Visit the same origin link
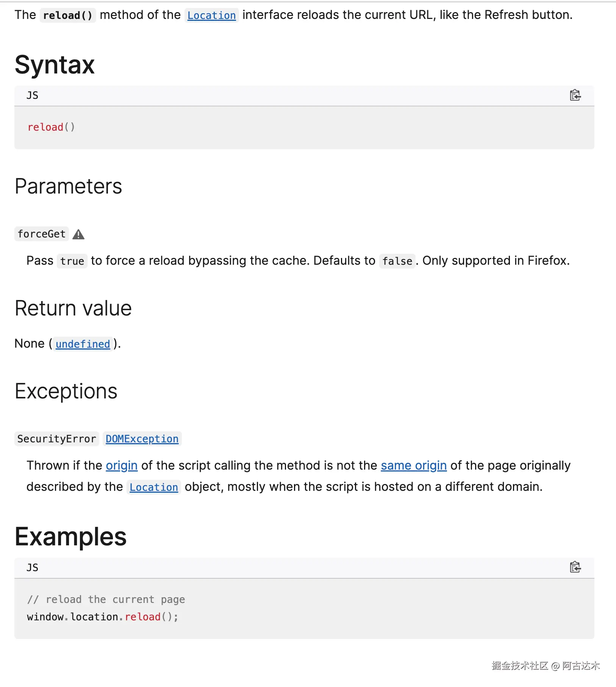Screen dimensions: 616x687 click(x=414, y=465)
